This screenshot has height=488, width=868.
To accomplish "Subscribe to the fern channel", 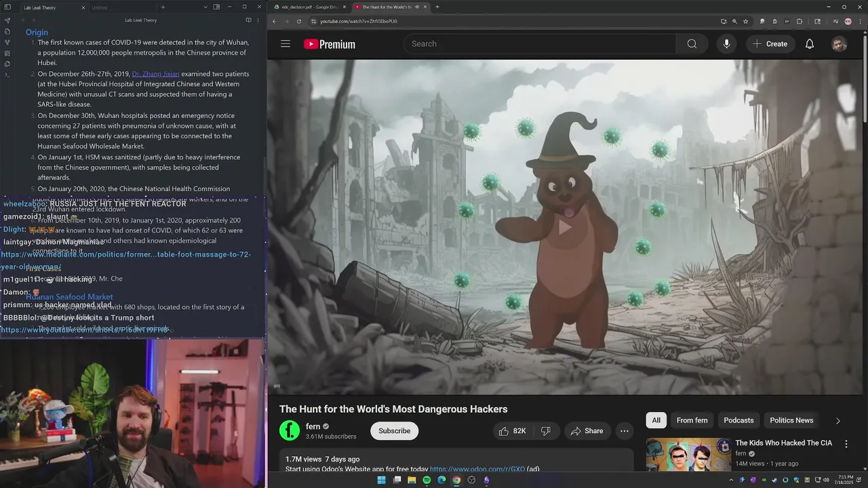I will 394,431.
